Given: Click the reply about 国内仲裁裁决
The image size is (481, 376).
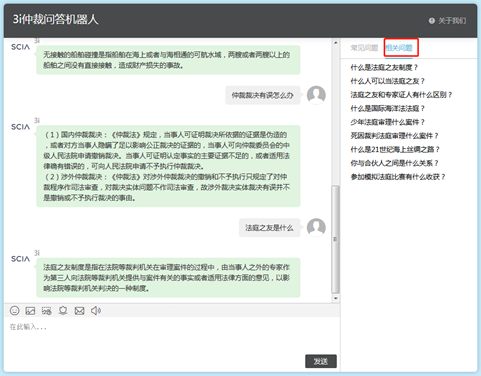Looking at the screenshot, I should tap(168, 166).
